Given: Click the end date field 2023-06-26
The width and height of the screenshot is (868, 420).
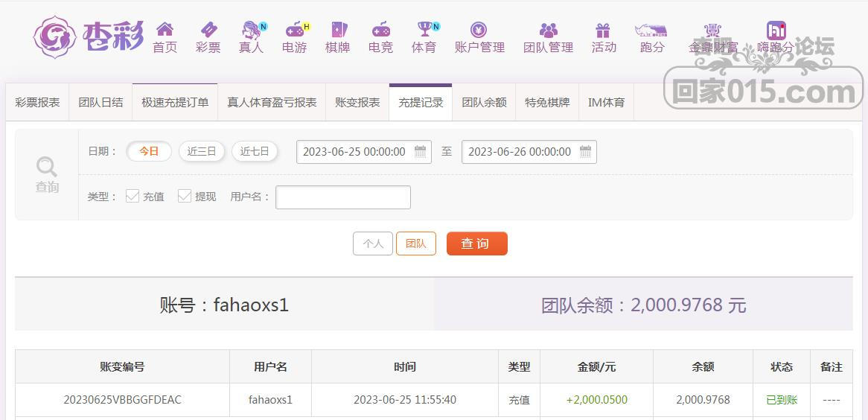Looking at the screenshot, I should pyautogui.click(x=529, y=152).
